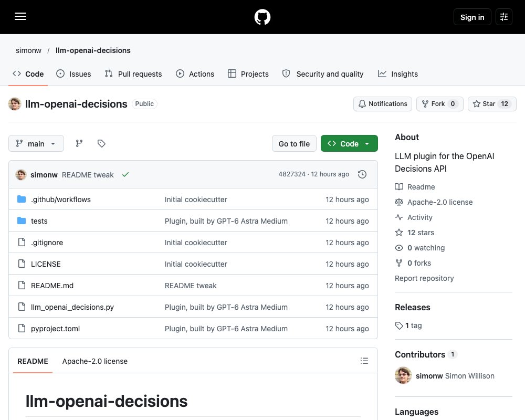
Task: Switch to the Projects tab
Action: 248,73
